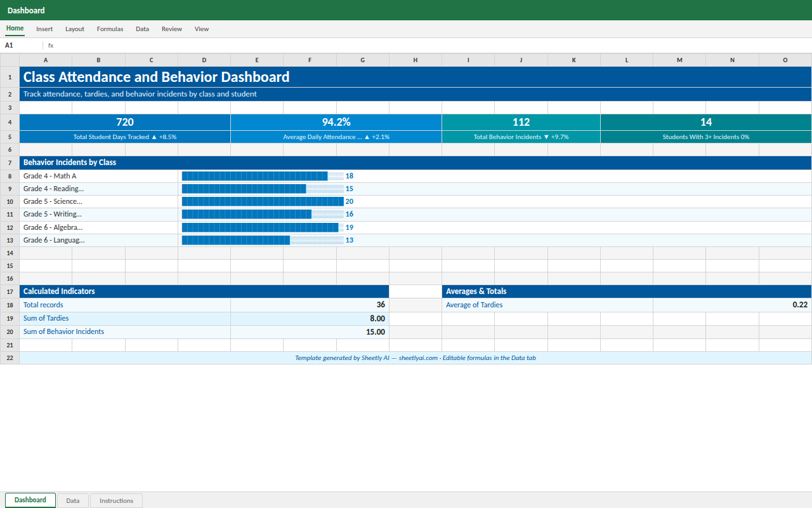This screenshot has height=508, width=812.
Task: Switch to the Dashboard sheet tab
Action: (30, 500)
